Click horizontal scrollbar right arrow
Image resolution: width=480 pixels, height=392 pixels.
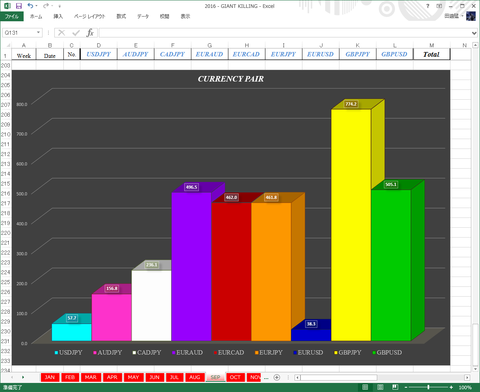(x=467, y=377)
